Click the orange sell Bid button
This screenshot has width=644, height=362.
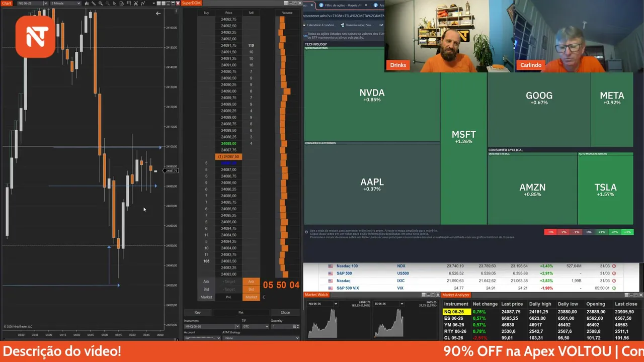pyautogui.click(x=251, y=289)
